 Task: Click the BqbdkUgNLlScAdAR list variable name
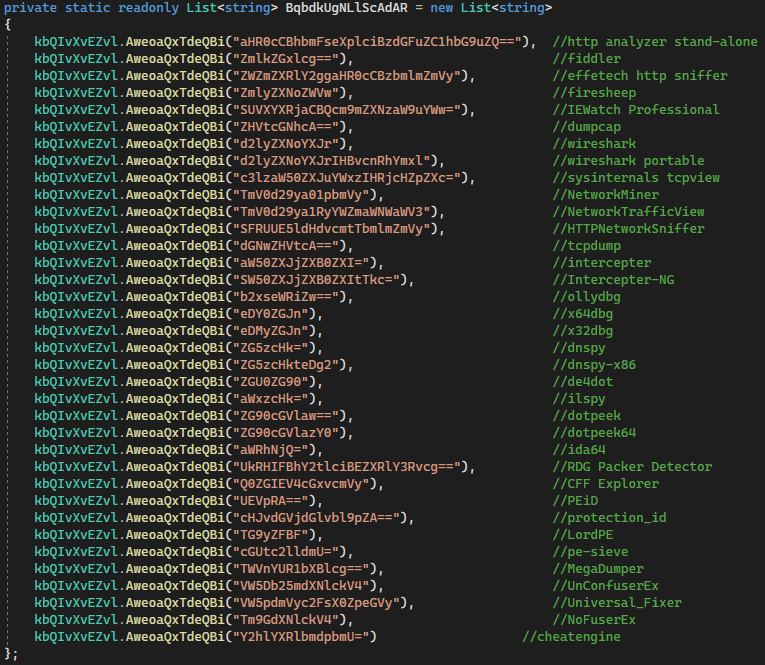click(x=346, y=8)
